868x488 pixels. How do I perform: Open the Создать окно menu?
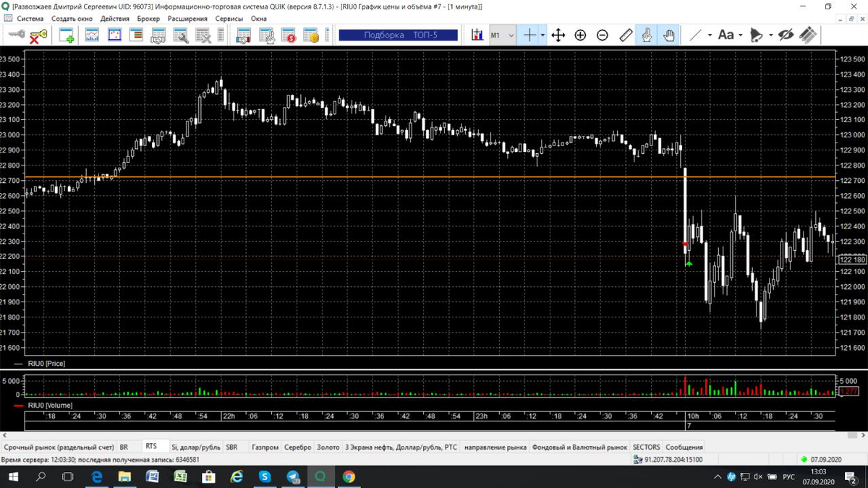pyautogui.click(x=71, y=18)
